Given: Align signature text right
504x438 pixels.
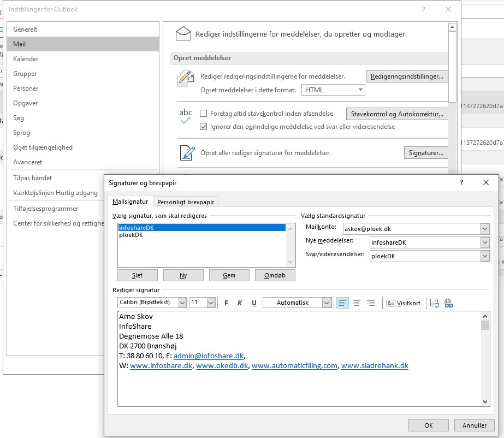Looking at the screenshot, I should pos(371,303).
